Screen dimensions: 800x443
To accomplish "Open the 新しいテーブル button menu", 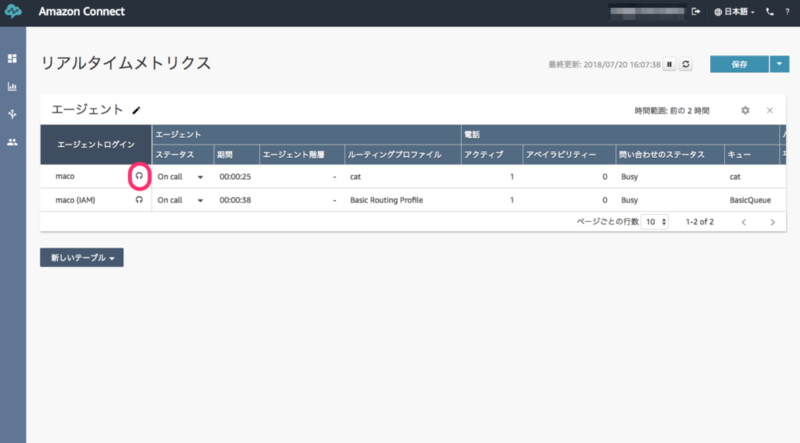I will [x=82, y=258].
